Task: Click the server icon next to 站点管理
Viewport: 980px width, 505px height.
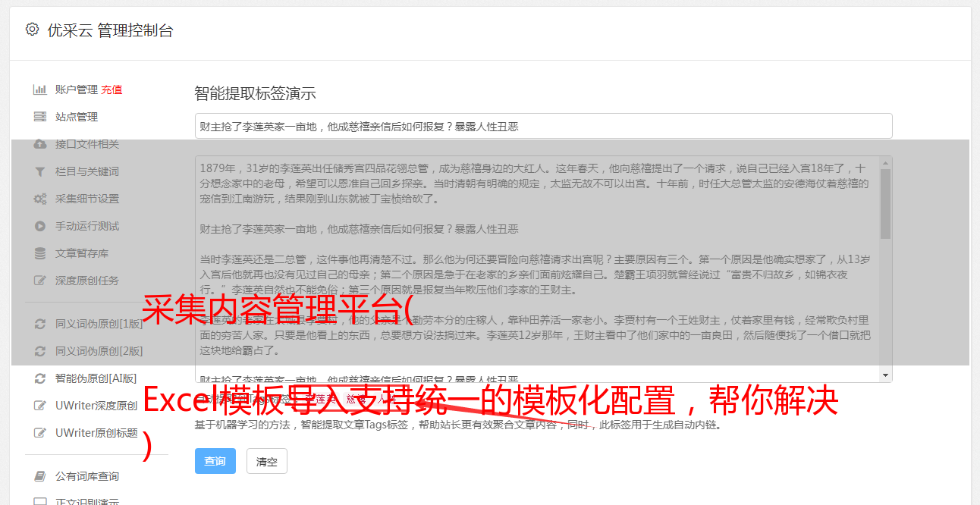Action: [40, 117]
